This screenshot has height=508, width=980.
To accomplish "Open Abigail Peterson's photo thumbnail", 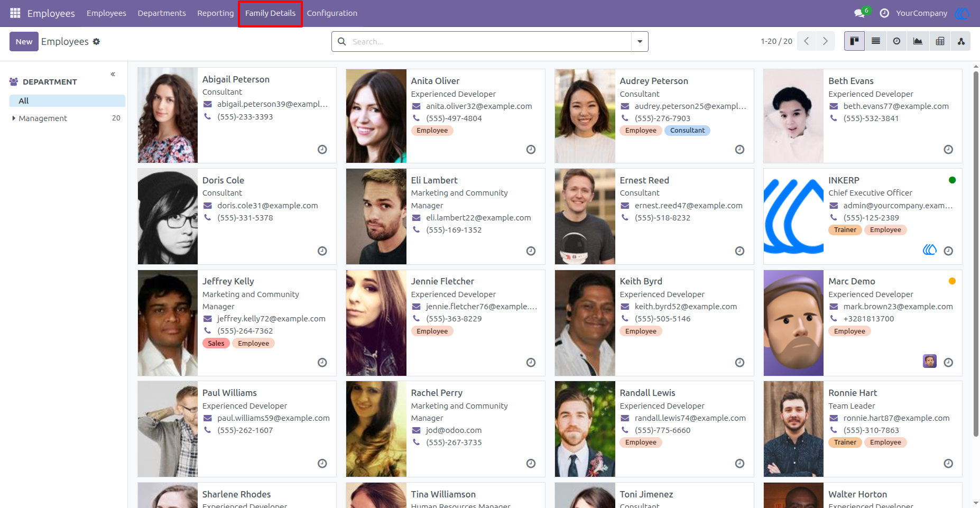I will (168, 115).
